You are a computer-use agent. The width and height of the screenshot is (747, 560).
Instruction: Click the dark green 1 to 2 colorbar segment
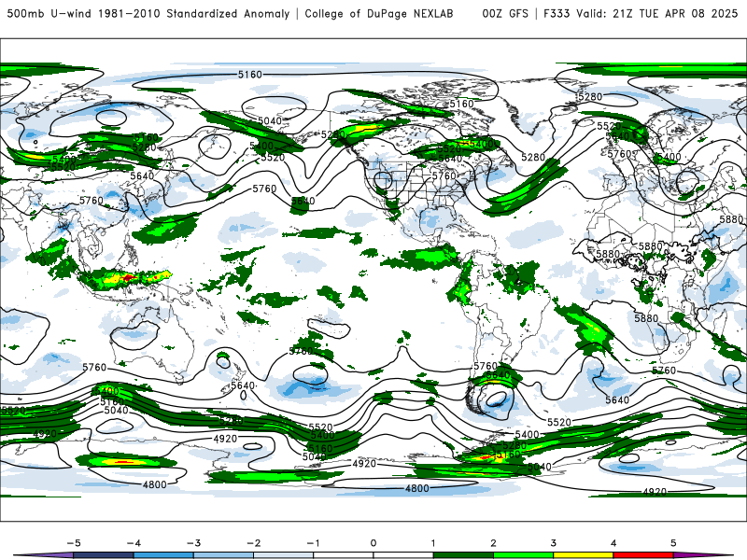tap(463, 555)
